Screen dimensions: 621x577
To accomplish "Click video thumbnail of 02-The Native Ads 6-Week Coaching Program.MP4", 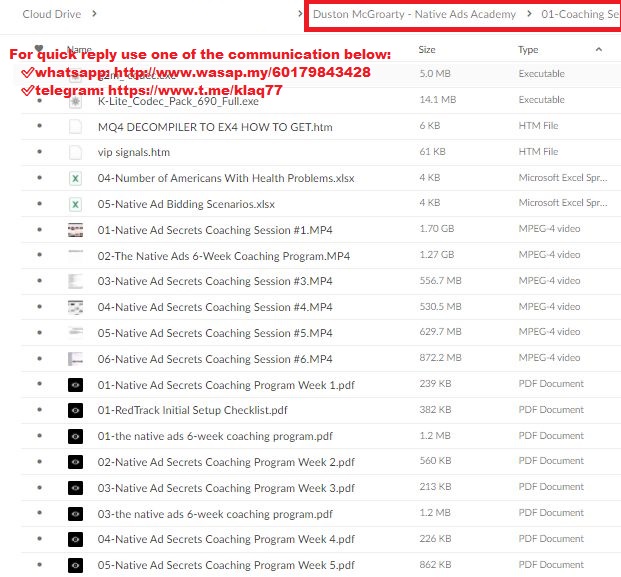I will [75, 256].
